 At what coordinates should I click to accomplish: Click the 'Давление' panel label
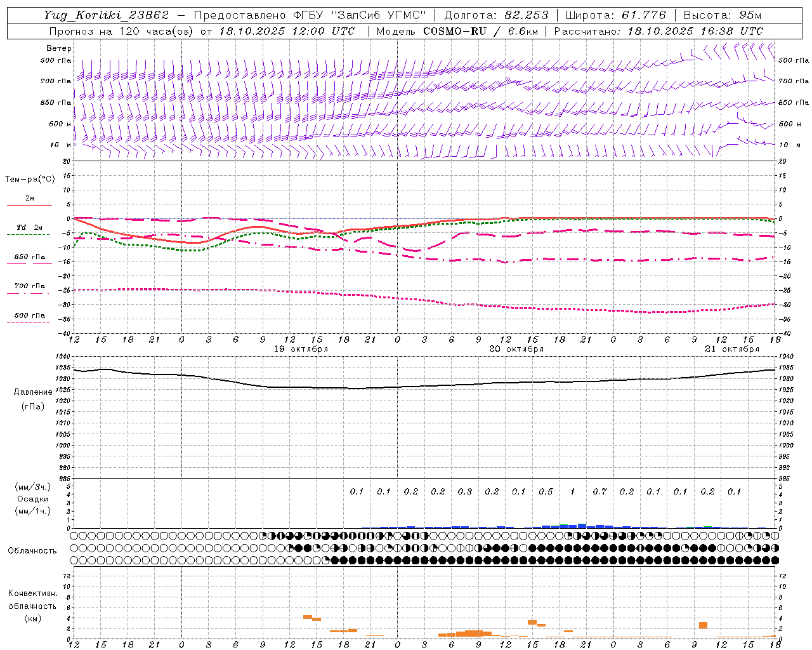(33, 392)
